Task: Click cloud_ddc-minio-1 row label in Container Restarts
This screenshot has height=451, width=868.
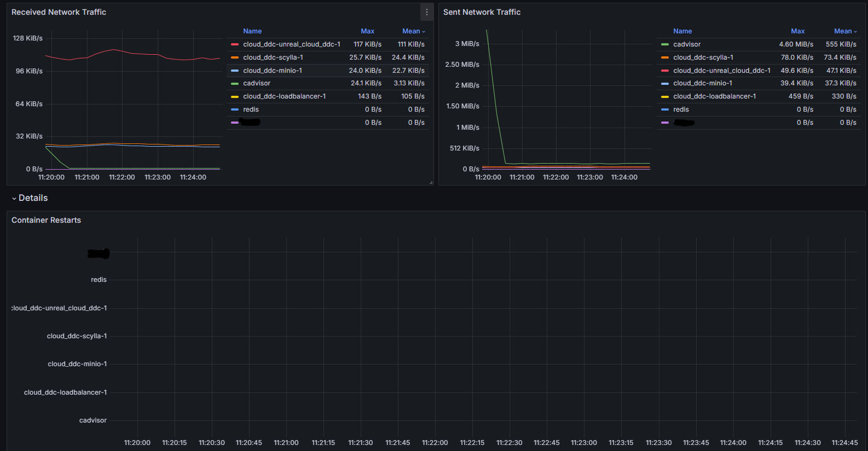Action: point(77,364)
